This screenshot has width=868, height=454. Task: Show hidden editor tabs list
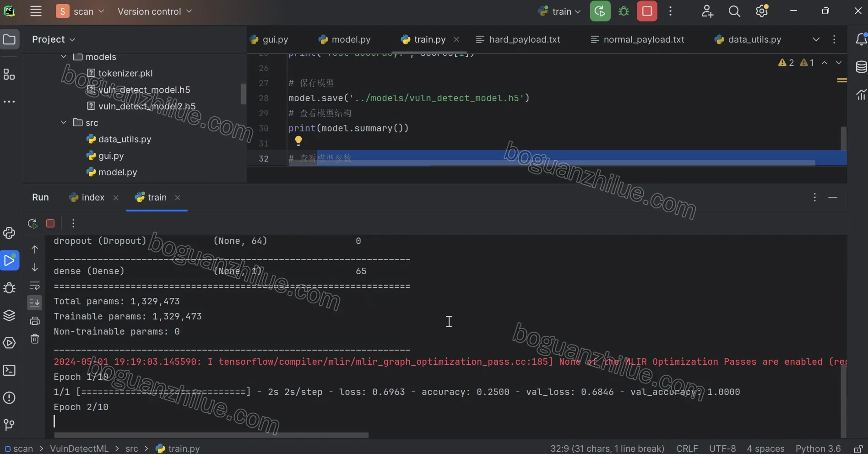coord(816,39)
